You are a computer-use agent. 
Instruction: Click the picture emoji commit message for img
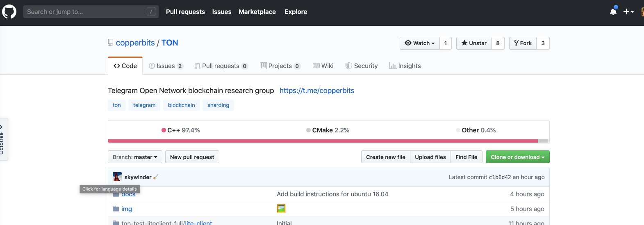(x=281, y=209)
